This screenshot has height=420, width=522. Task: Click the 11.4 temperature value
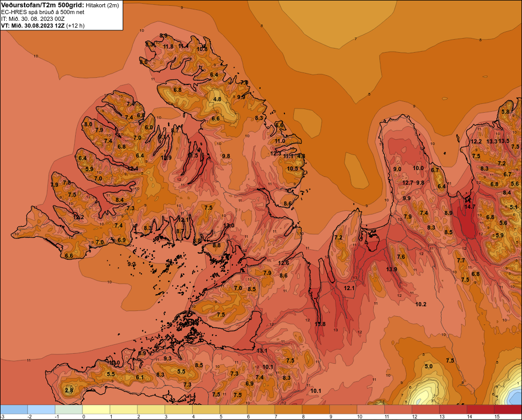click(x=183, y=45)
